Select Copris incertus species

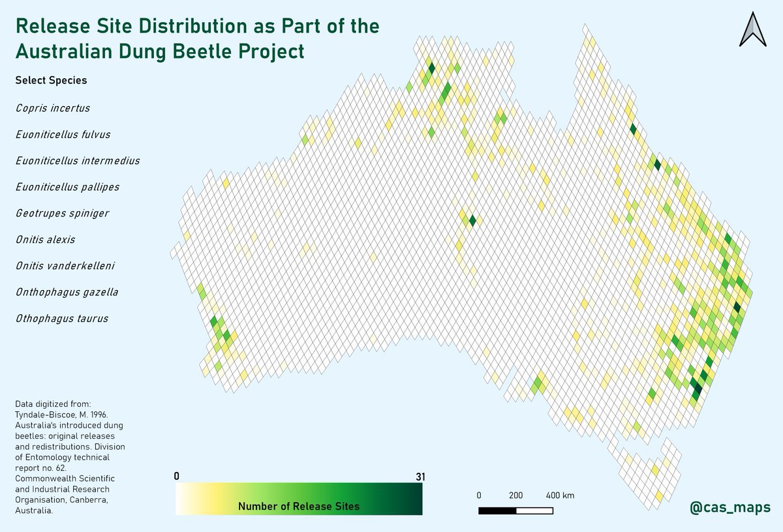click(x=52, y=108)
